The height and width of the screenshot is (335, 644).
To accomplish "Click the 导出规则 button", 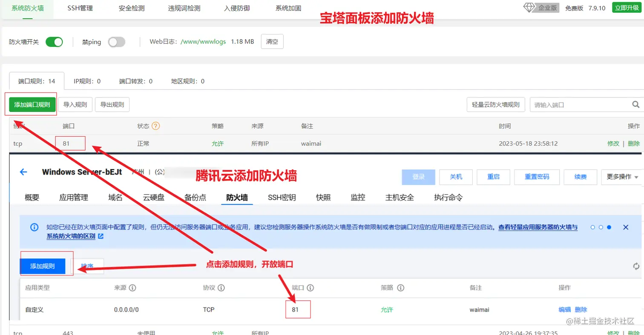I will (112, 104).
